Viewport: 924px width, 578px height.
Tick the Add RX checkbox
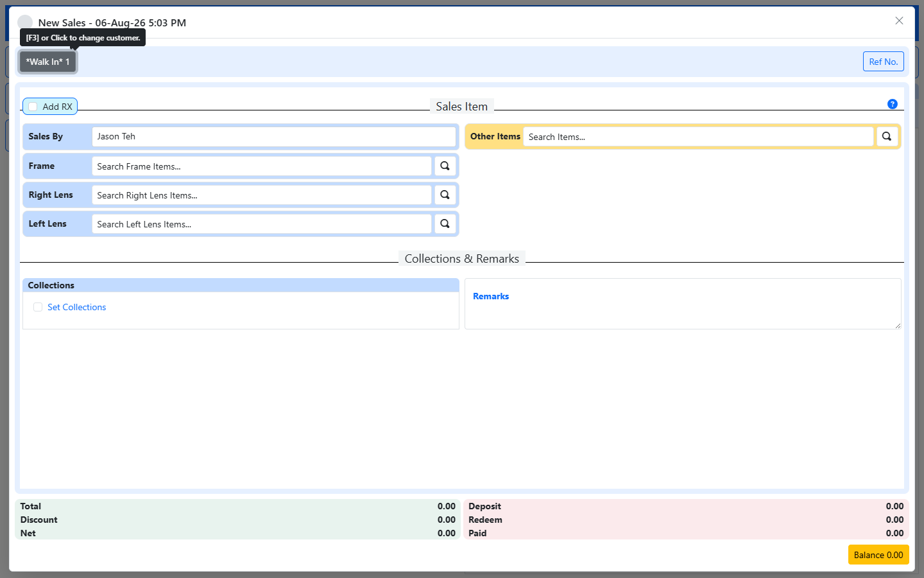(x=33, y=107)
